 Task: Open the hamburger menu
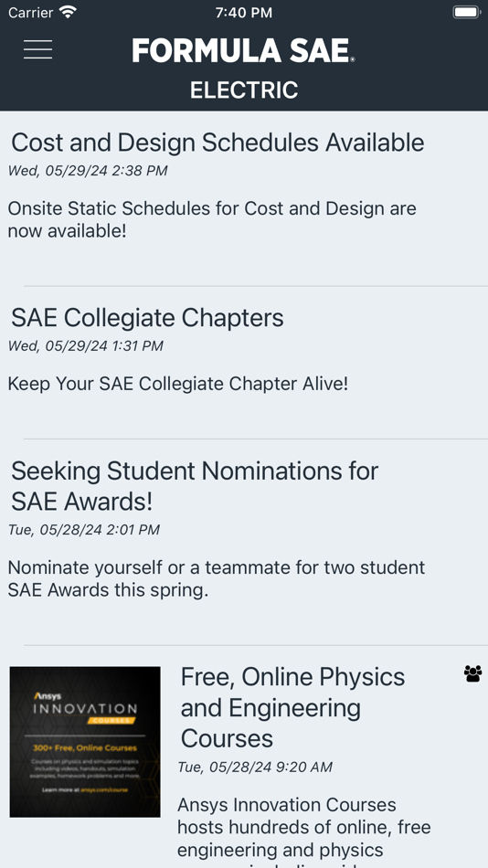point(37,49)
